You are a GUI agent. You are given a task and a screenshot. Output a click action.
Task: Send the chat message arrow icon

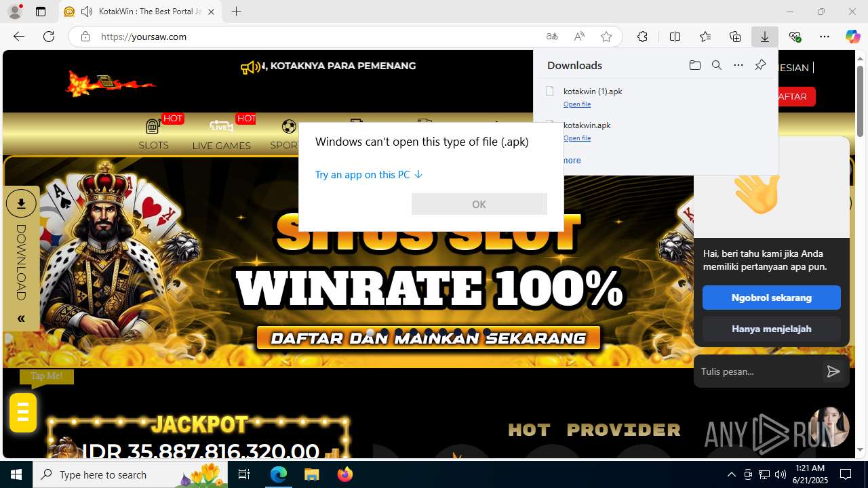coord(833,371)
